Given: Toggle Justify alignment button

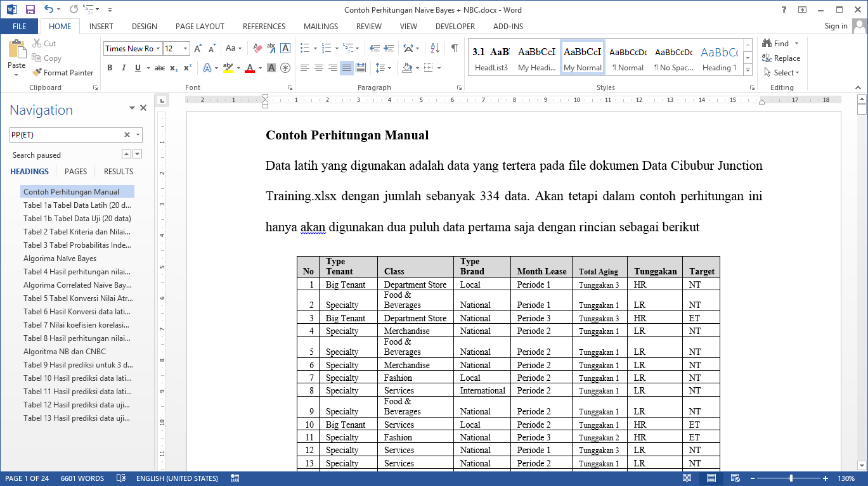Looking at the screenshot, I should click(x=347, y=68).
